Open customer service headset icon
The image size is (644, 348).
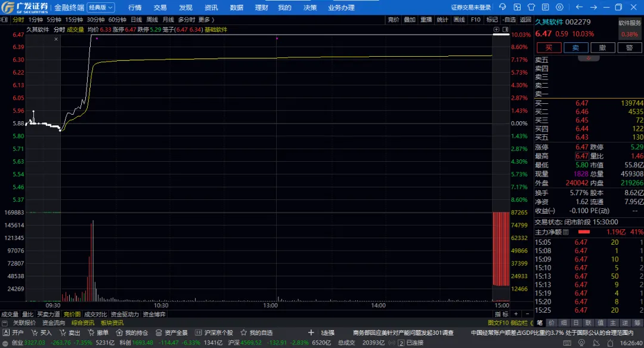point(502,7)
